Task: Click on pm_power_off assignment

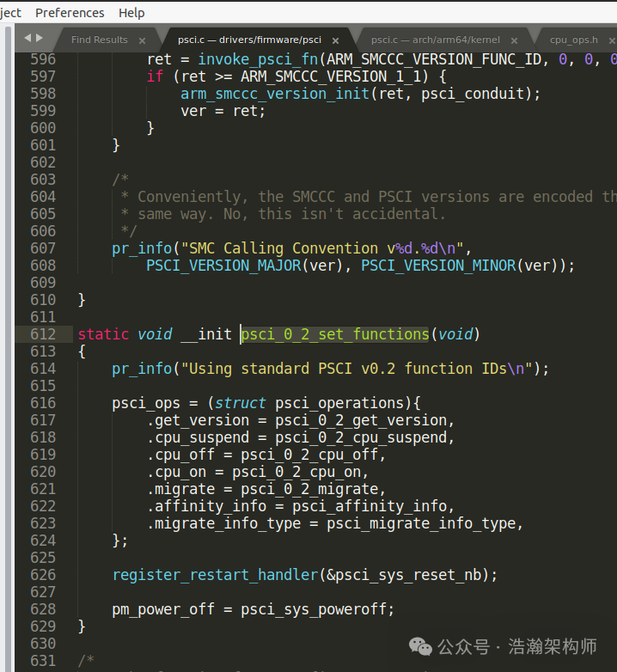Action: [163, 609]
